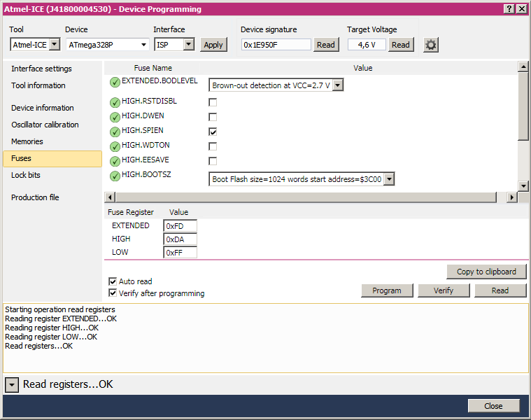Open Lock bits page

pos(26,175)
